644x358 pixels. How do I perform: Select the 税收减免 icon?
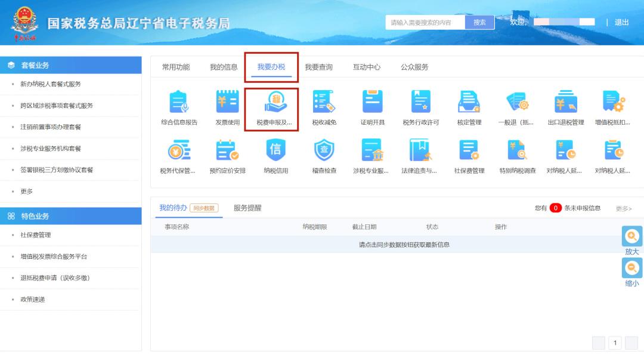tap(324, 103)
